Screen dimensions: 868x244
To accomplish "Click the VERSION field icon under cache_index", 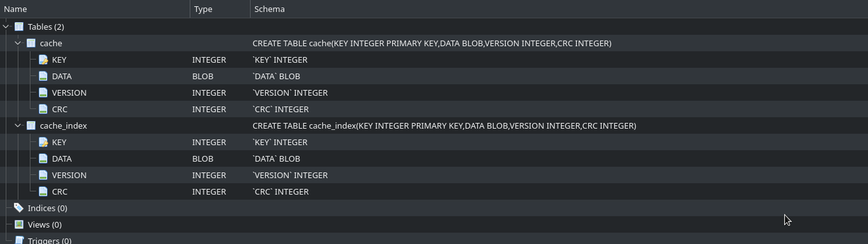I will pos(43,175).
